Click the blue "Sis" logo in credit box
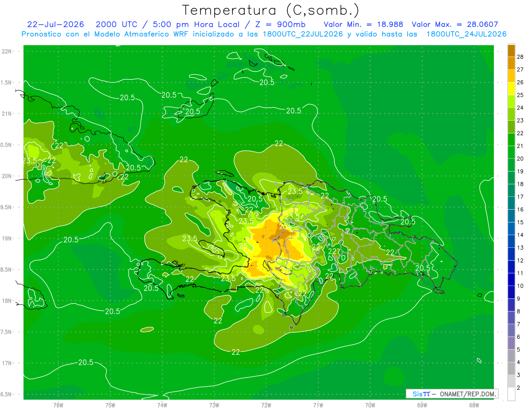532x411 pixels. tap(418, 394)
